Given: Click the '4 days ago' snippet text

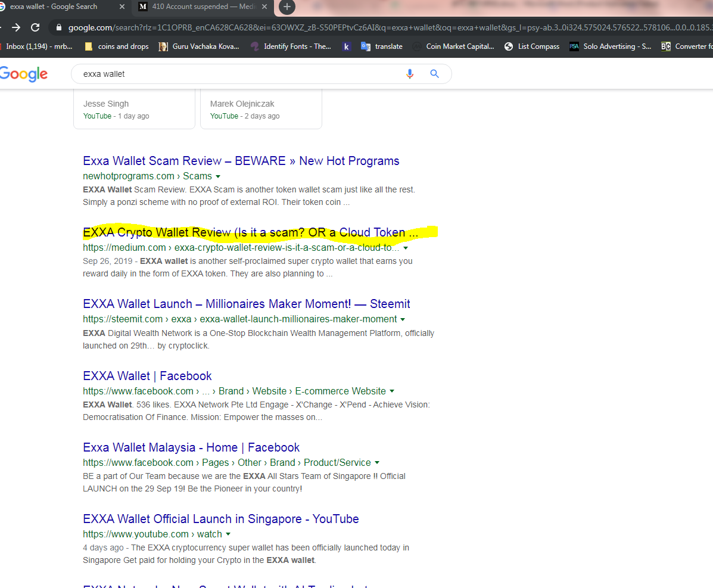Looking at the screenshot, I should (103, 547).
